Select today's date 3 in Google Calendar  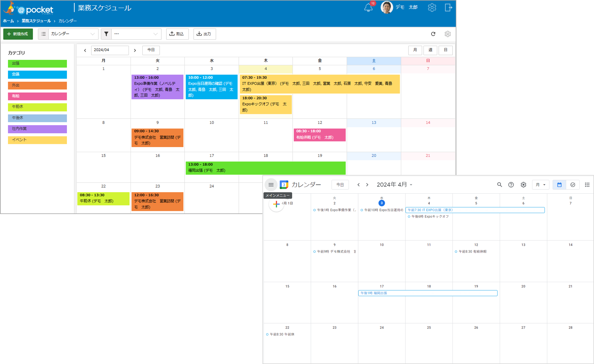pyautogui.click(x=382, y=203)
